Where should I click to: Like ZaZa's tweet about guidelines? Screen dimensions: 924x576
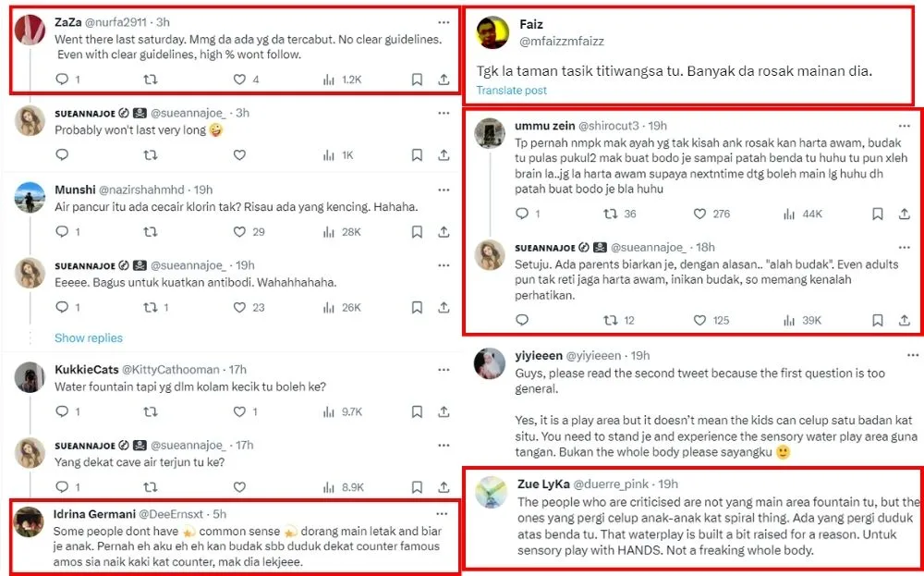coord(239,80)
